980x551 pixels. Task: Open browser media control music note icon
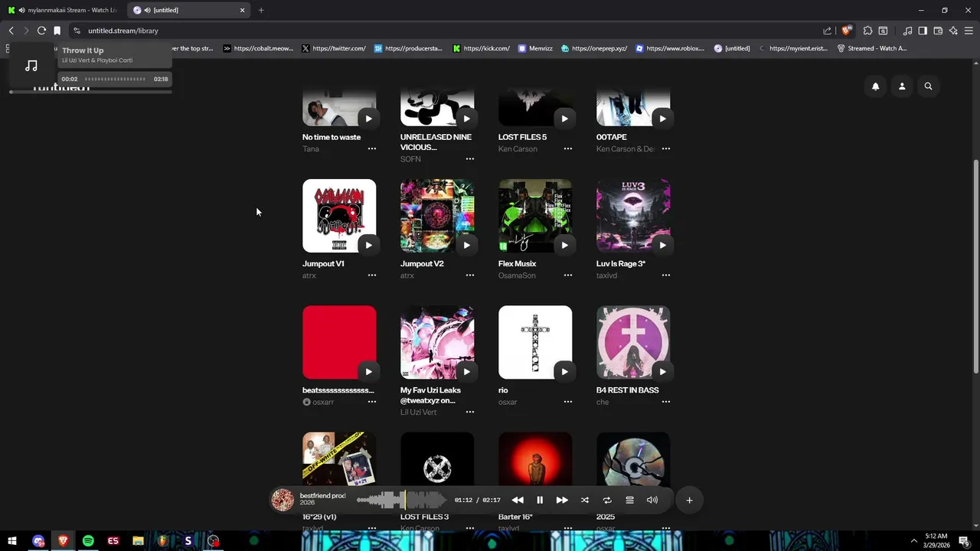coord(907,31)
